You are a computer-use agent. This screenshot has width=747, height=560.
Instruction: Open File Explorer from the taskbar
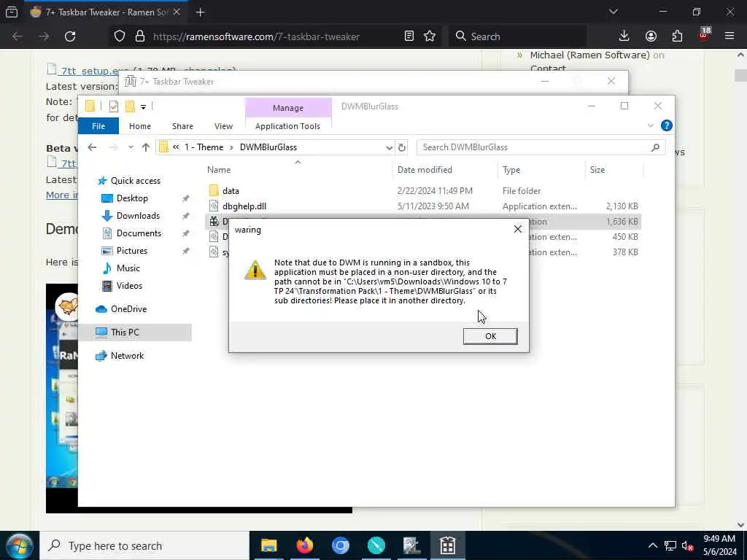pyautogui.click(x=268, y=545)
